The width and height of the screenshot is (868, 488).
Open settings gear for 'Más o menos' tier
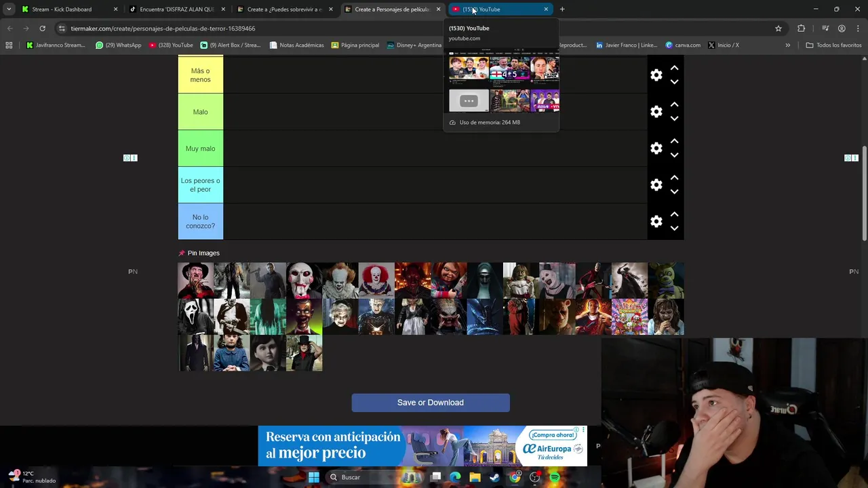click(656, 75)
